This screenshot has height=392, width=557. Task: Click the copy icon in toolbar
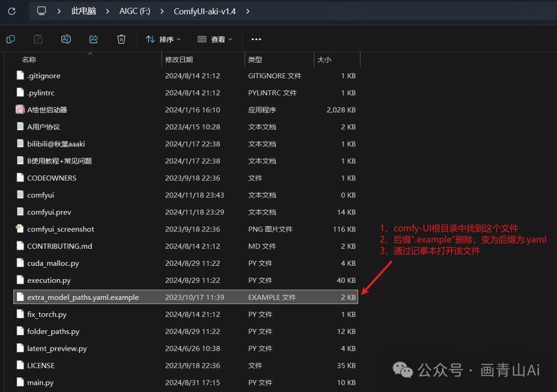(11, 39)
